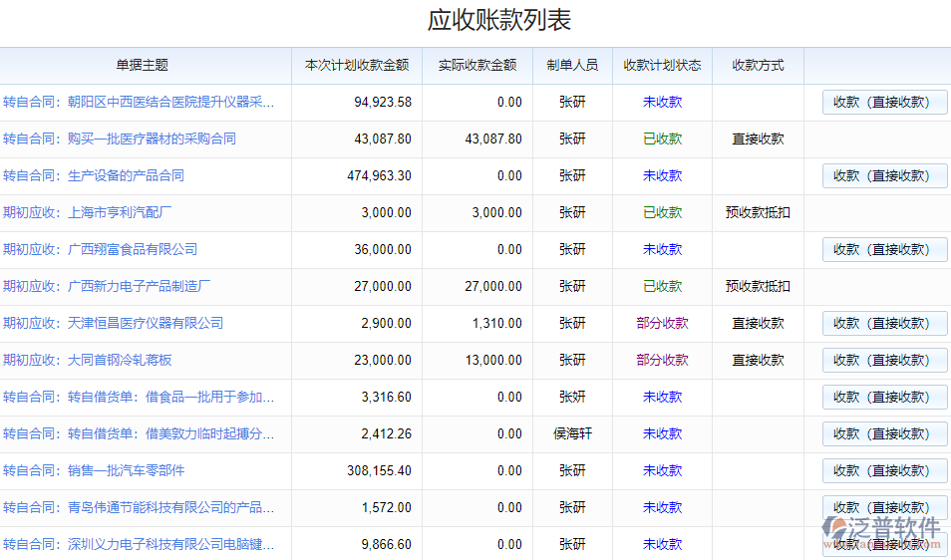Click 已收款 status in 上海市亨利汽配厂 row
The image size is (951, 560).
[x=662, y=212]
